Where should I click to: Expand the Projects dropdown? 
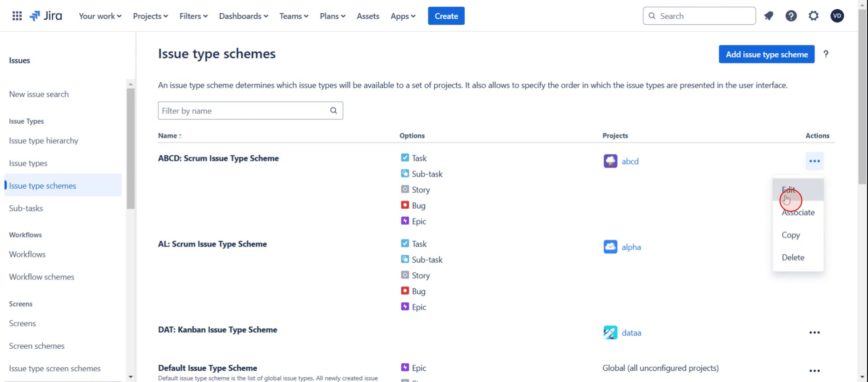[x=150, y=16]
